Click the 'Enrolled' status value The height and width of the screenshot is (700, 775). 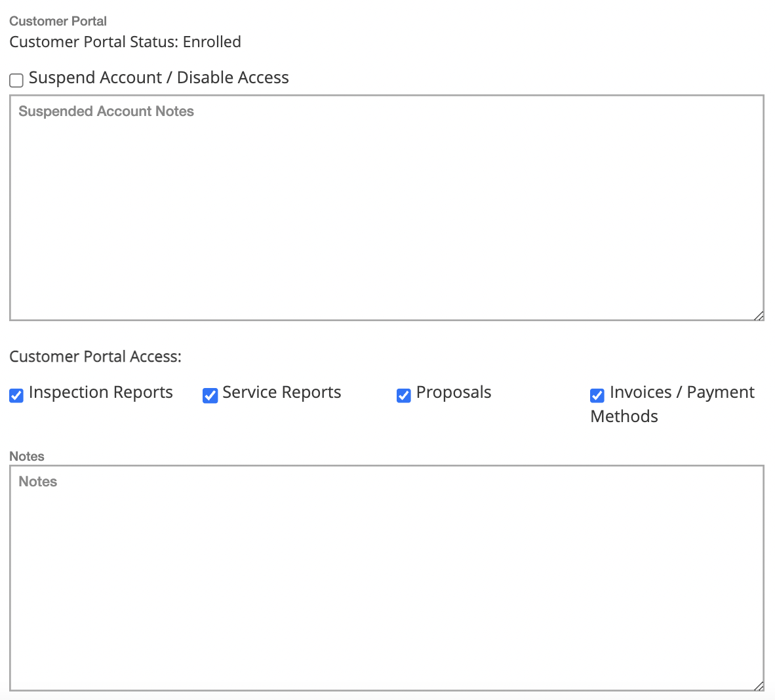212,42
